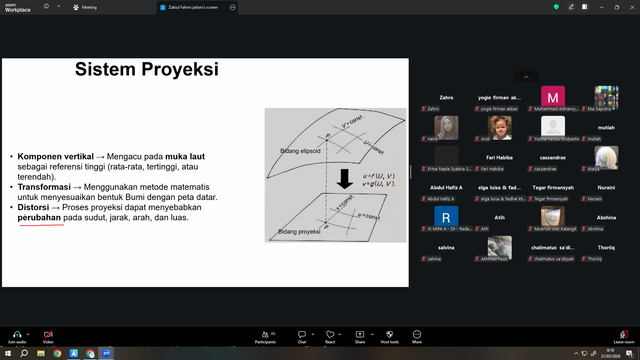
Task: Open the blue A app in taskbar
Action: tap(73, 353)
